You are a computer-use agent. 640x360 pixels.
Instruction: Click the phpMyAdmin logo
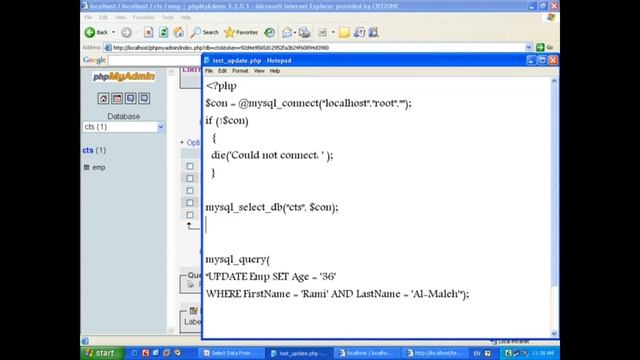pyautogui.click(x=124, y=76)
